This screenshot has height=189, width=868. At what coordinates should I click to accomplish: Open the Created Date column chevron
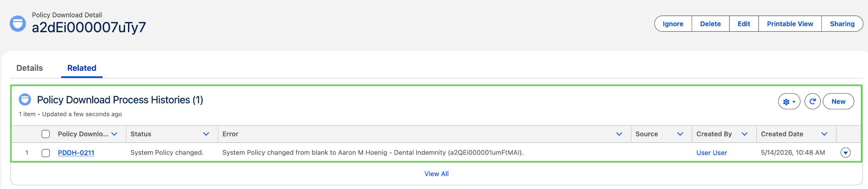[x=824, y=134]
